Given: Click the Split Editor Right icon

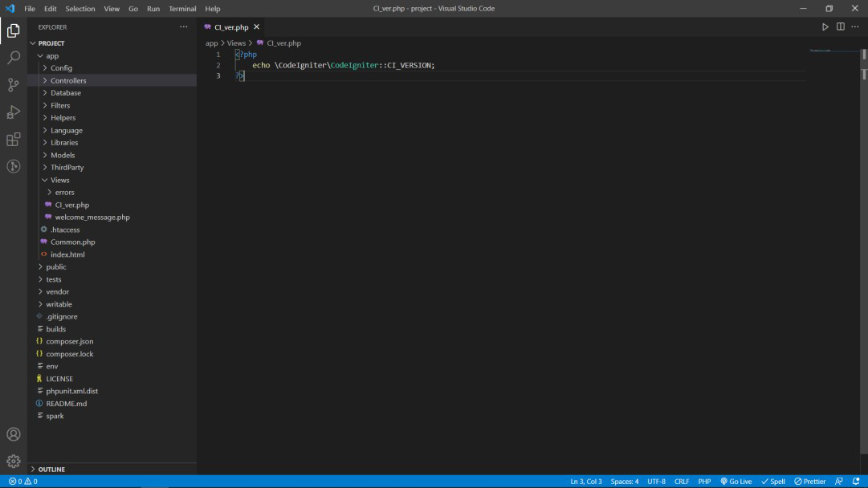Looking at the screenshot, I should (841, 26).
